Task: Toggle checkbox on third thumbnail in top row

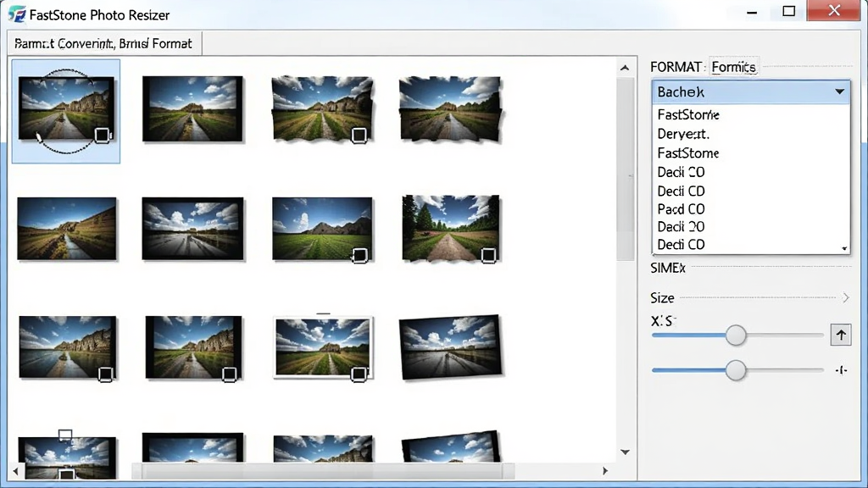Action: 359,135
